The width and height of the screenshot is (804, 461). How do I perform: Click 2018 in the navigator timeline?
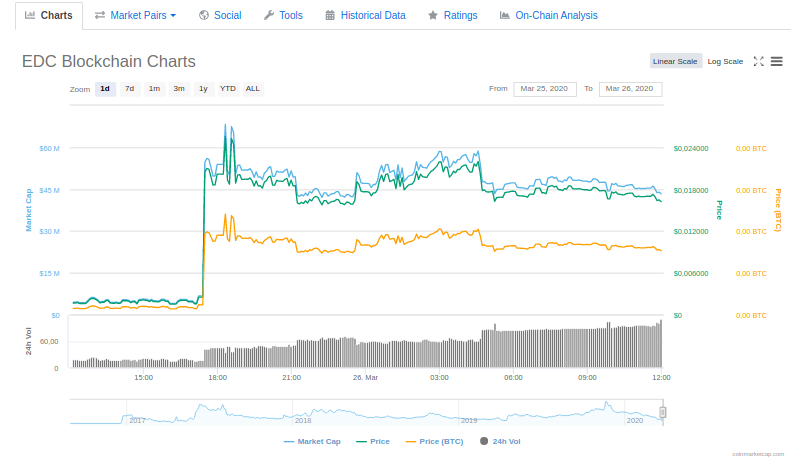pos(303,420)
